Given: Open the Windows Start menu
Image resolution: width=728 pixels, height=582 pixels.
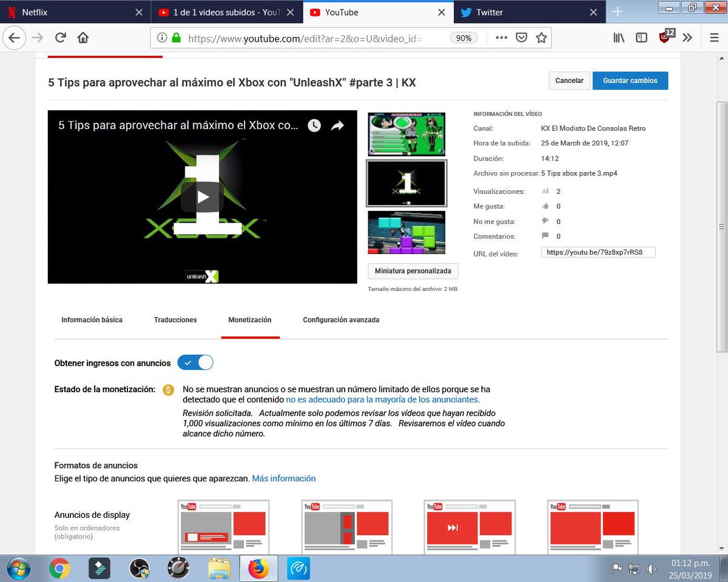Looking at the screenshot, I should pyautogui.click(x=20, y=568).
